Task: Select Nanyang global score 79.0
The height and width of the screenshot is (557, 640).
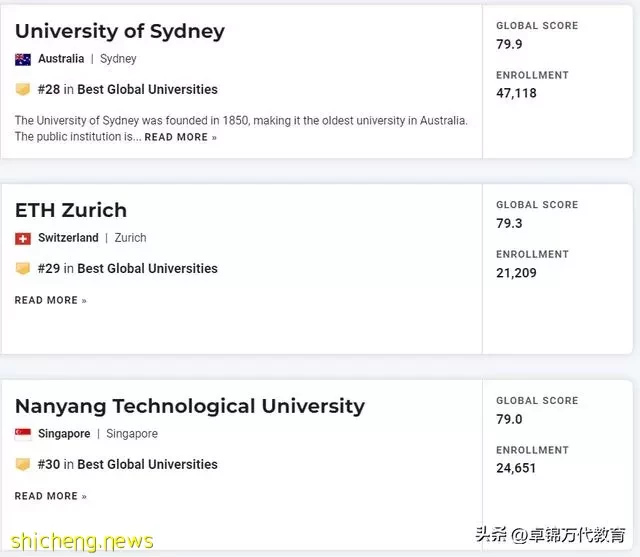Action: (x=509, y=419)
